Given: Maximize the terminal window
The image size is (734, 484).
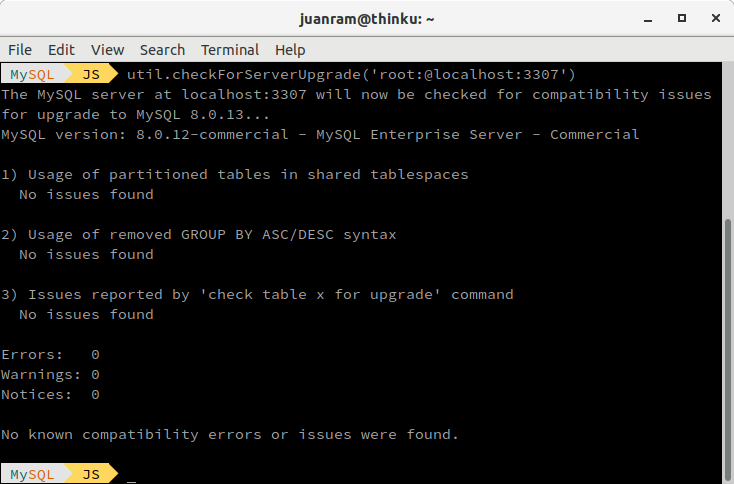Looking at the screenshot, I should point(682,18).
